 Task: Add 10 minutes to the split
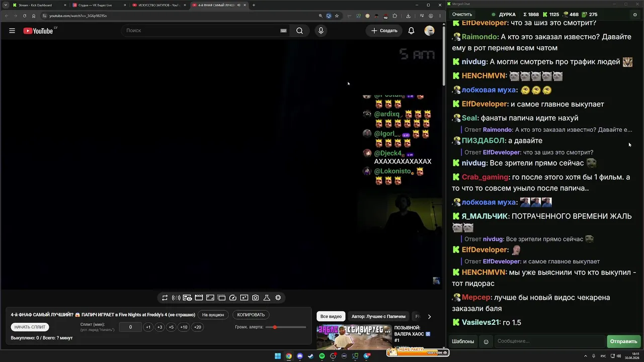184,327
